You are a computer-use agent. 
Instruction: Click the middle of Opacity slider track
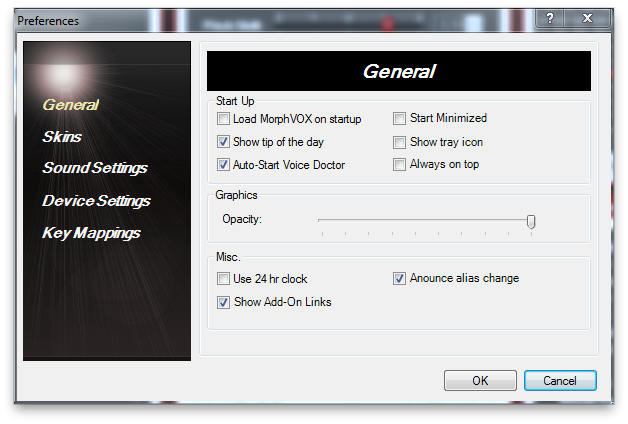click(426, 220)
